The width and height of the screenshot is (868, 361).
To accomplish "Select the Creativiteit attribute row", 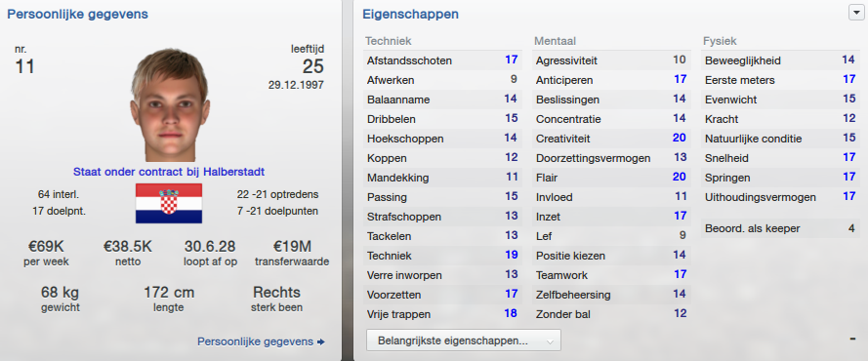I will point(611,139).
